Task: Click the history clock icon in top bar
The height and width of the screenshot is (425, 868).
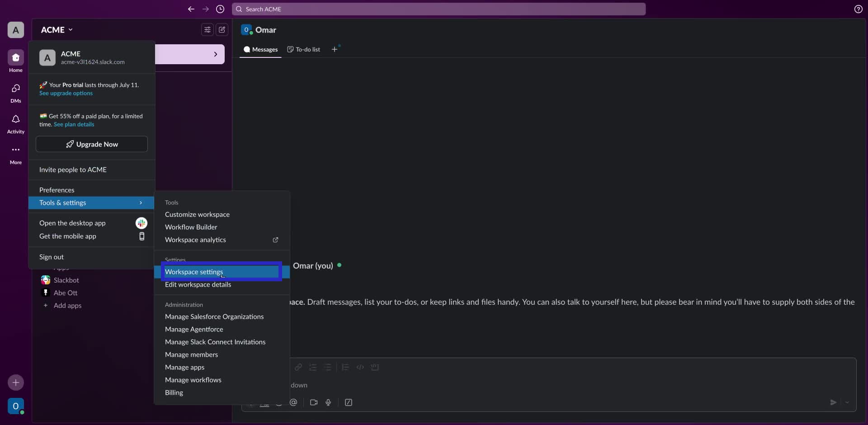Action: point(220,9)
